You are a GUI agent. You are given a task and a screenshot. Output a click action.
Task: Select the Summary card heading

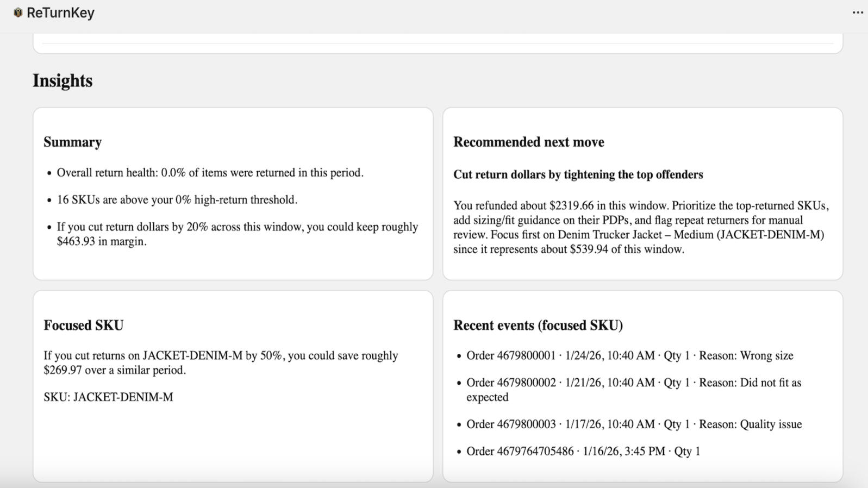coord(72,142)
